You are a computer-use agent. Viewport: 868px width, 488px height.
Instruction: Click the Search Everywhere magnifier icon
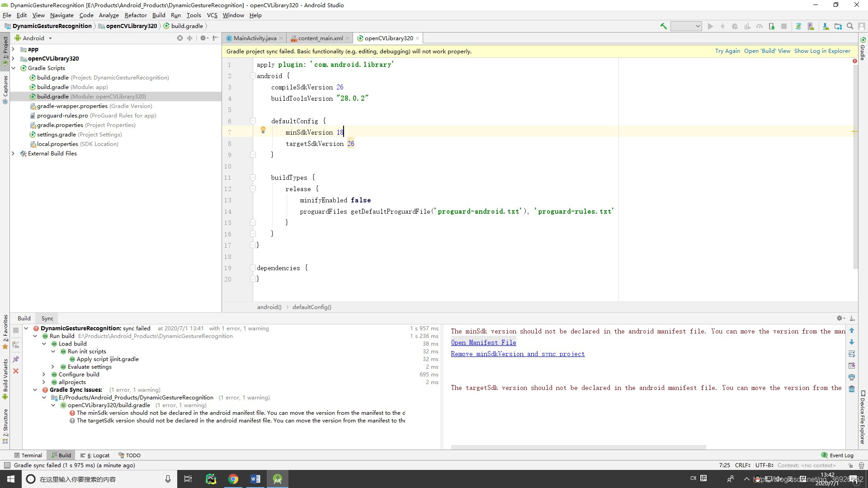point(850,26)
